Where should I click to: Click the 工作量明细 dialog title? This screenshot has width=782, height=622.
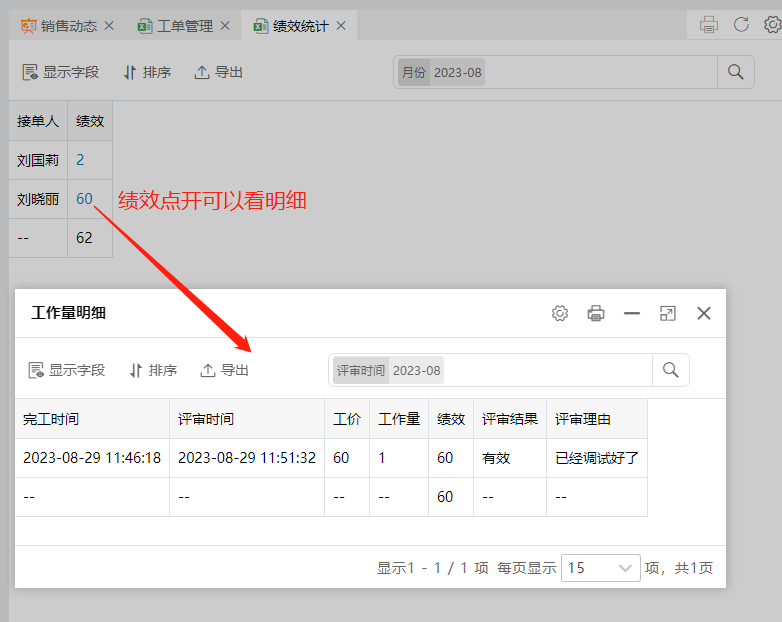point(69,313)
